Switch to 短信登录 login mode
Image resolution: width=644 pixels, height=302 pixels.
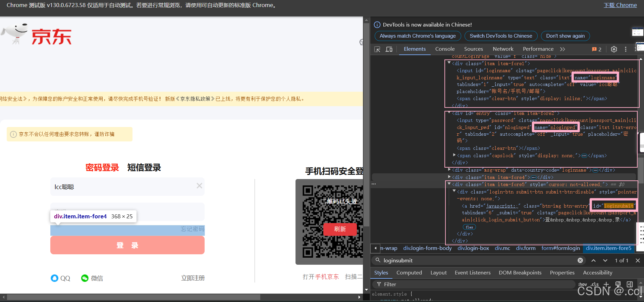[x=144, y=168]
